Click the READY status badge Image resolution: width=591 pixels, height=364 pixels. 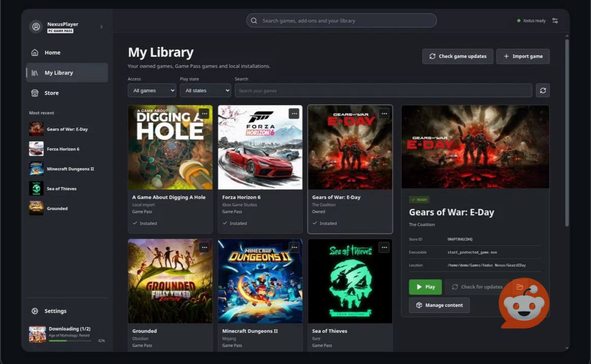point(419,200)
